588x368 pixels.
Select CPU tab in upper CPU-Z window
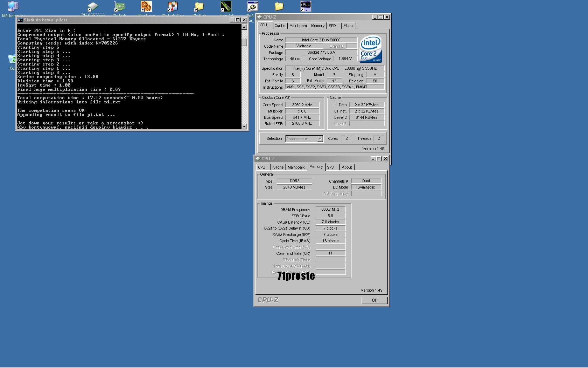click(x=264, y=25)
